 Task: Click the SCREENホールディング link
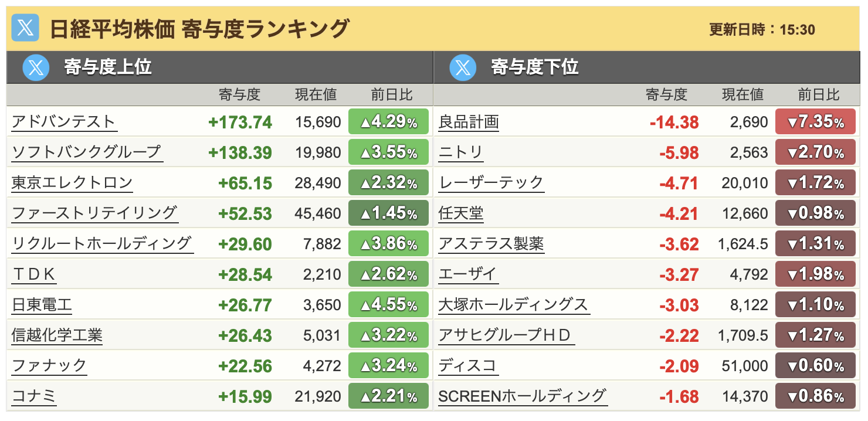coord(522,396)
